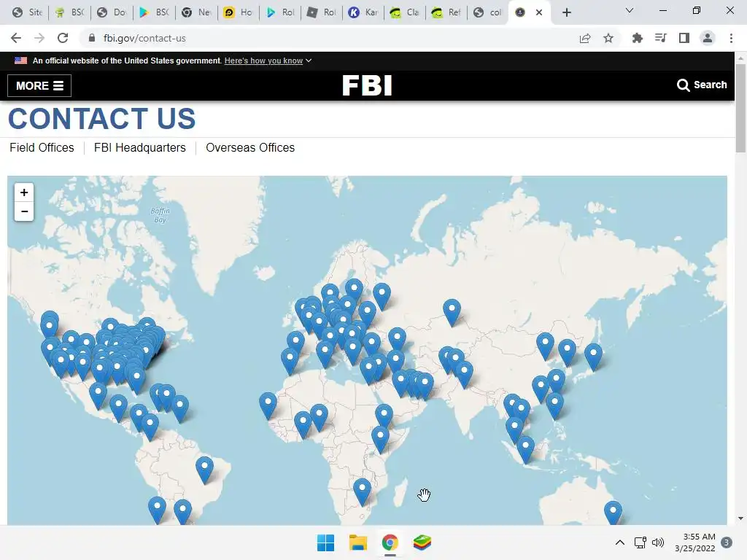Click the page vertical scrollbar thumb
The height and width of the screenshot is (560, 747).
click(x=740, y=108)
